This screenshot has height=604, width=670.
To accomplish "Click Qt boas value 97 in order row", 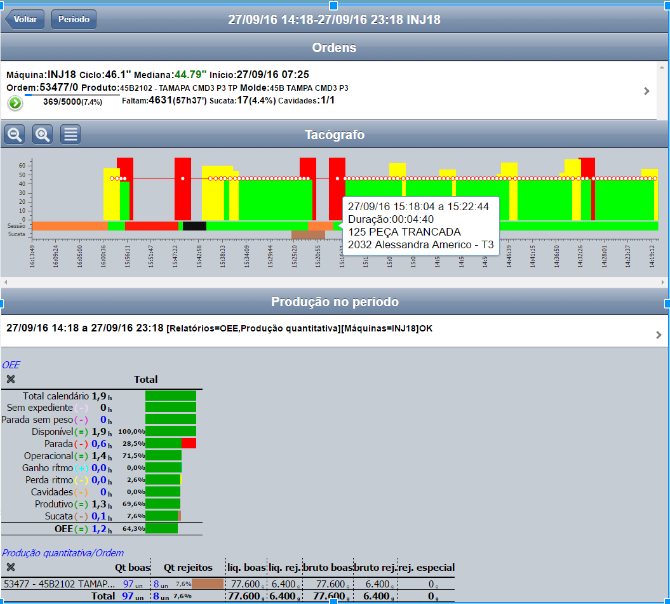I will coord(128,584).
